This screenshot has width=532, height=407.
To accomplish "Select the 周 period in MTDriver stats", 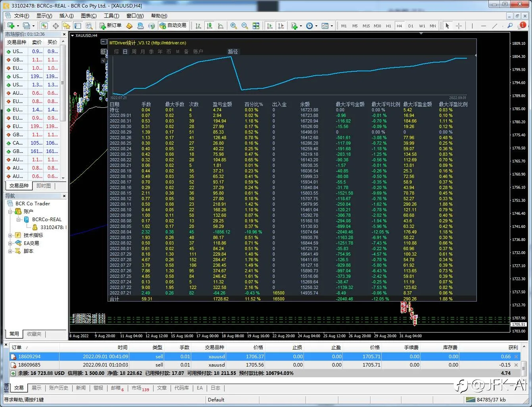I will 134,52.
